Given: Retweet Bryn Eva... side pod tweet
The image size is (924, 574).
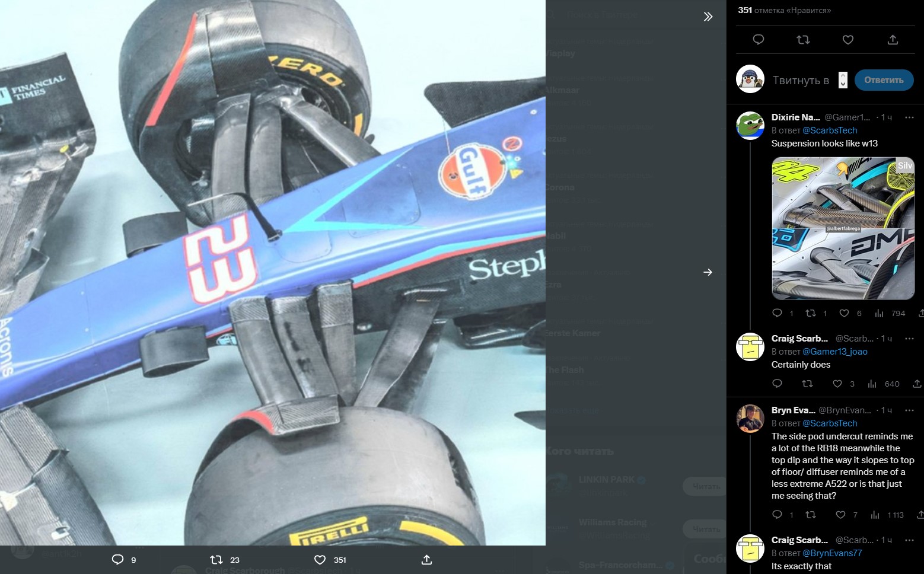Looking at the screenshot, I should [811, 515].
